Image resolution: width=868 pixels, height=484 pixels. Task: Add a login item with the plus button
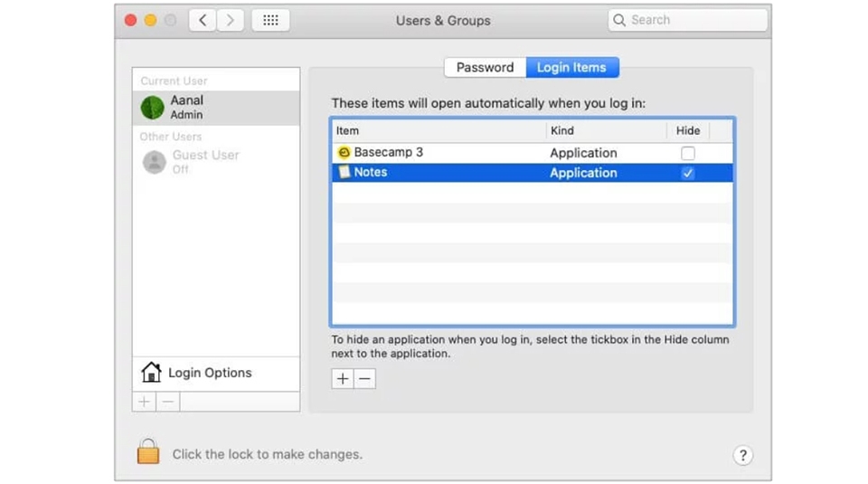click(x=343, y=379)
